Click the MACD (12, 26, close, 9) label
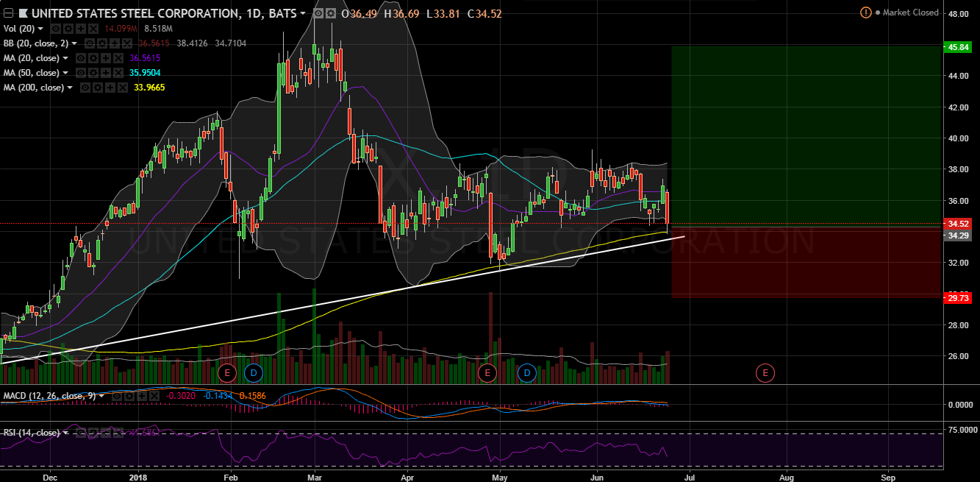 point(49,396)
